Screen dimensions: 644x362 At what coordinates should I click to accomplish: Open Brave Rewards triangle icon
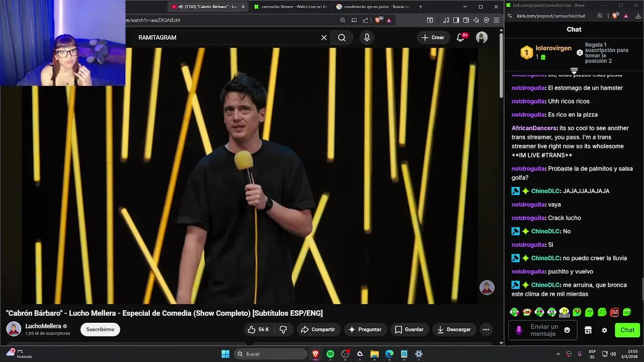389,20
